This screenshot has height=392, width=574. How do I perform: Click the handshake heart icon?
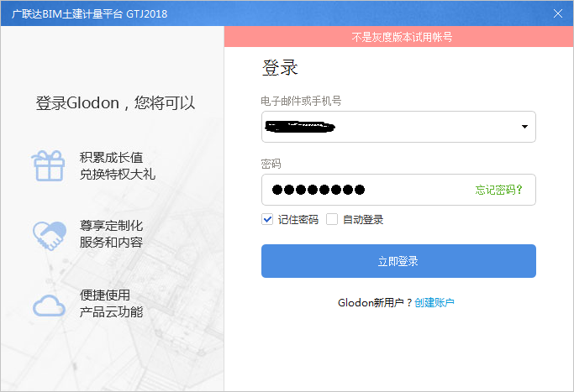pyautogui.click(x=50, y=235)
